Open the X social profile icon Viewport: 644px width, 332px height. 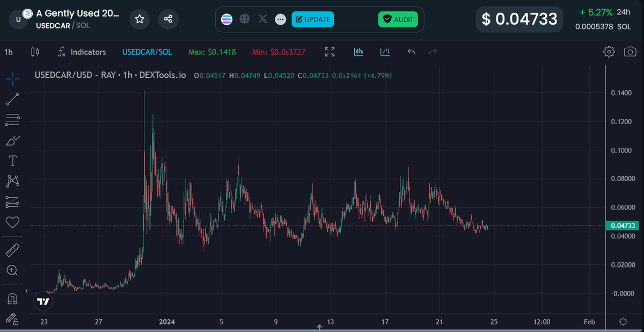coord(262,19)
